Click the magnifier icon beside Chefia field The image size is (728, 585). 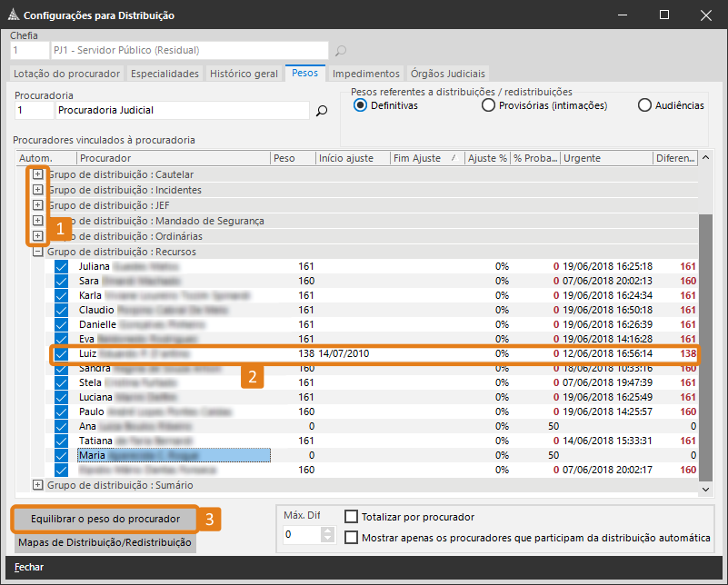click(341, 51)
